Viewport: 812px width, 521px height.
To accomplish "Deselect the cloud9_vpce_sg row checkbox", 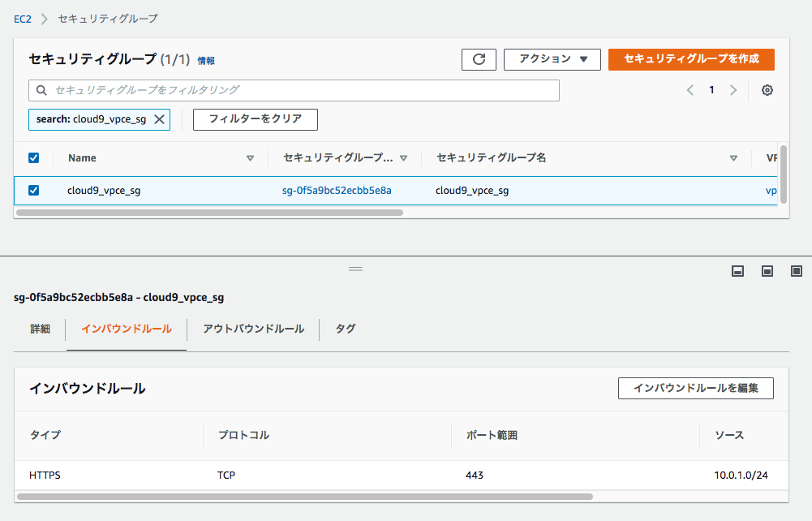I will pyautogui.click(x=33, y=190).
